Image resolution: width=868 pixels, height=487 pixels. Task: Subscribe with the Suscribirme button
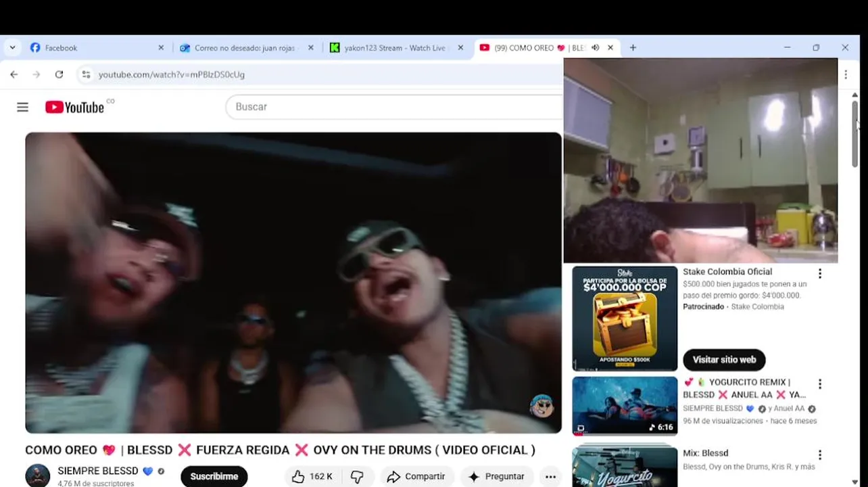pos(214,476)
